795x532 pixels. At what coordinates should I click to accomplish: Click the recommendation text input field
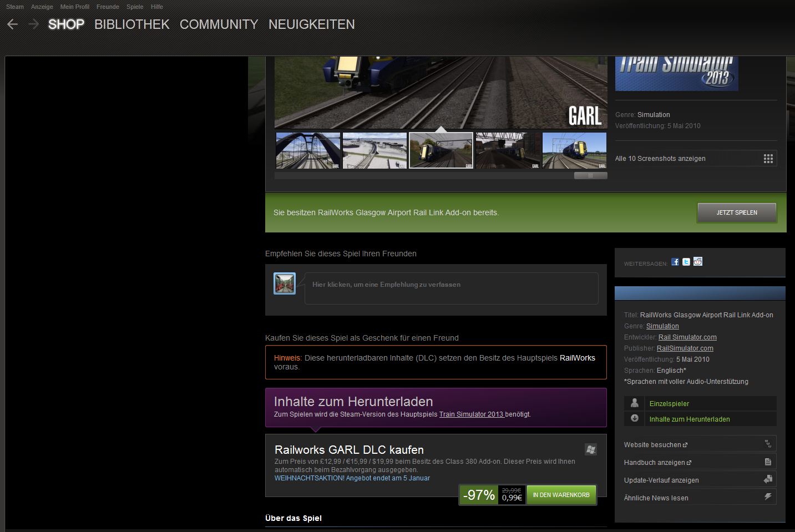click(x=451, y=288)
